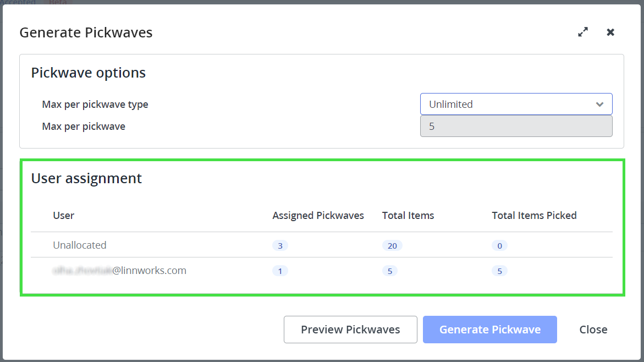Click the chevron arrow beside Unlimited
644x362 pixels.
tap(599, 104)
